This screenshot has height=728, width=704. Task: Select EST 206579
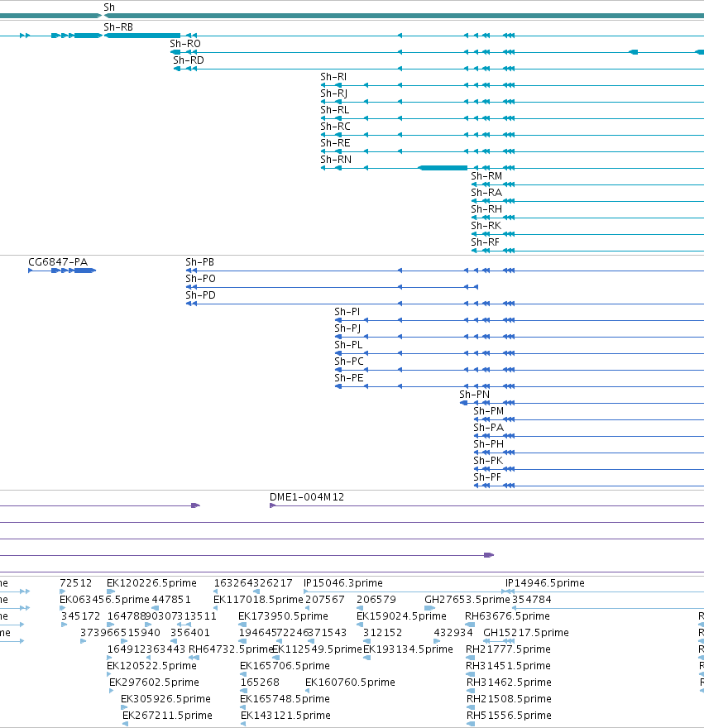(x=376, y=600)
